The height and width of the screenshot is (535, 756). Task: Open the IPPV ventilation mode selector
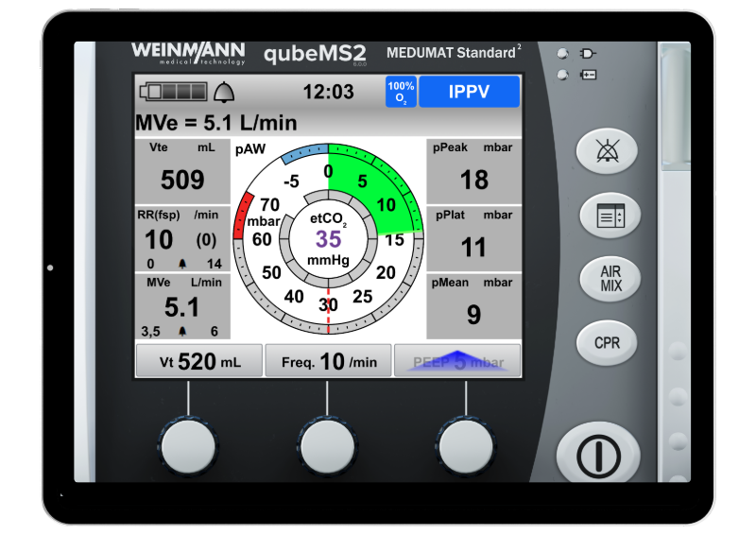coord(469,91)
